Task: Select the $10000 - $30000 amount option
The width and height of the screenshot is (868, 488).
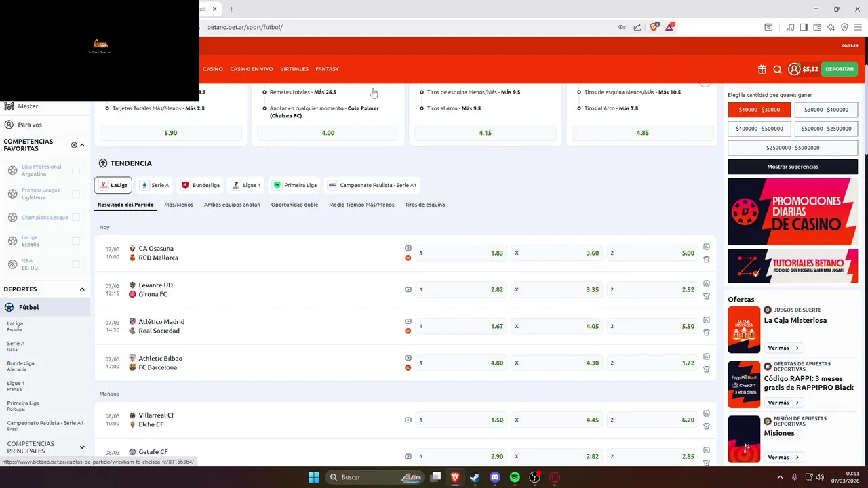Action: coord(759,110)
